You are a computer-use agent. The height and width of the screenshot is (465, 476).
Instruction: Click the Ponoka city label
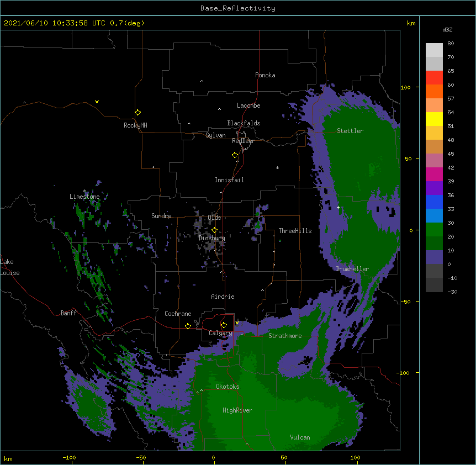(x=265, y=75)
